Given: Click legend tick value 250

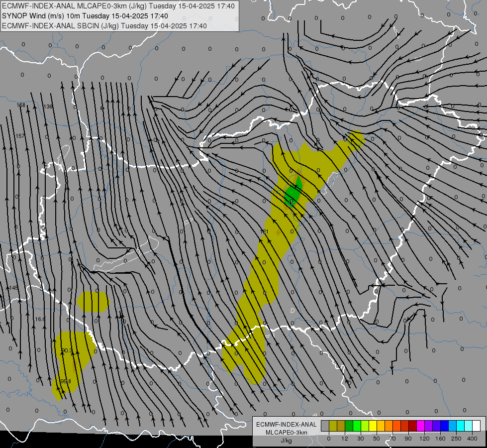Looking at the screenshot, I should click(x=456, y=439).
